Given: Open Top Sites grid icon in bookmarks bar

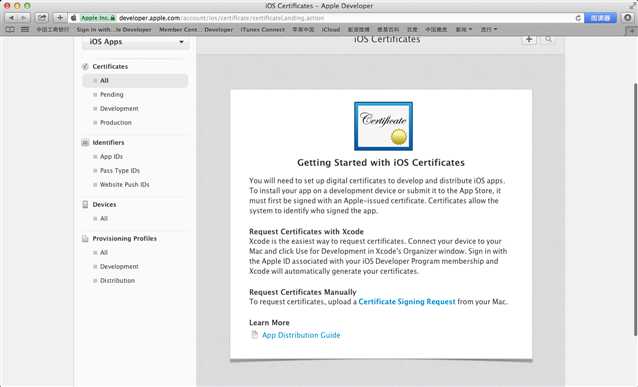Looking at the screenshot, I should pos(25,29).
